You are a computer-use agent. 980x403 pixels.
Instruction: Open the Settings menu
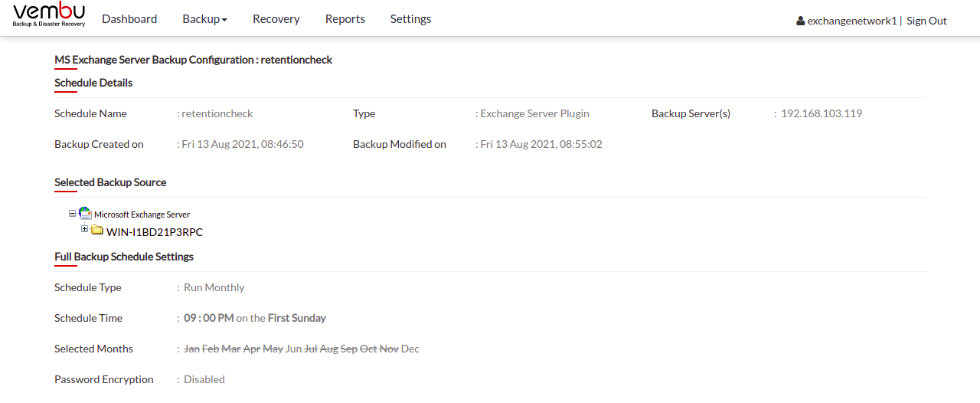point(410,19)
